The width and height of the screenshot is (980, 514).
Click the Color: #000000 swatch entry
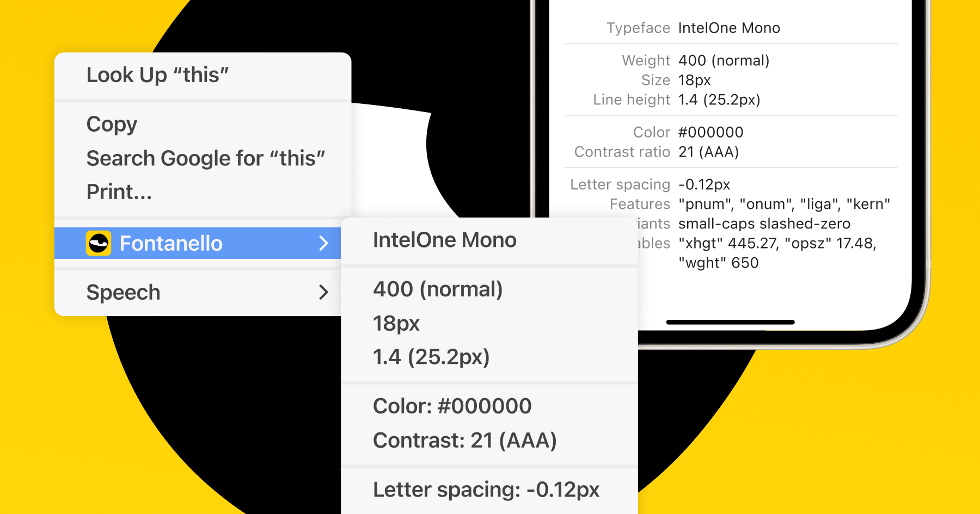[452, 406]
